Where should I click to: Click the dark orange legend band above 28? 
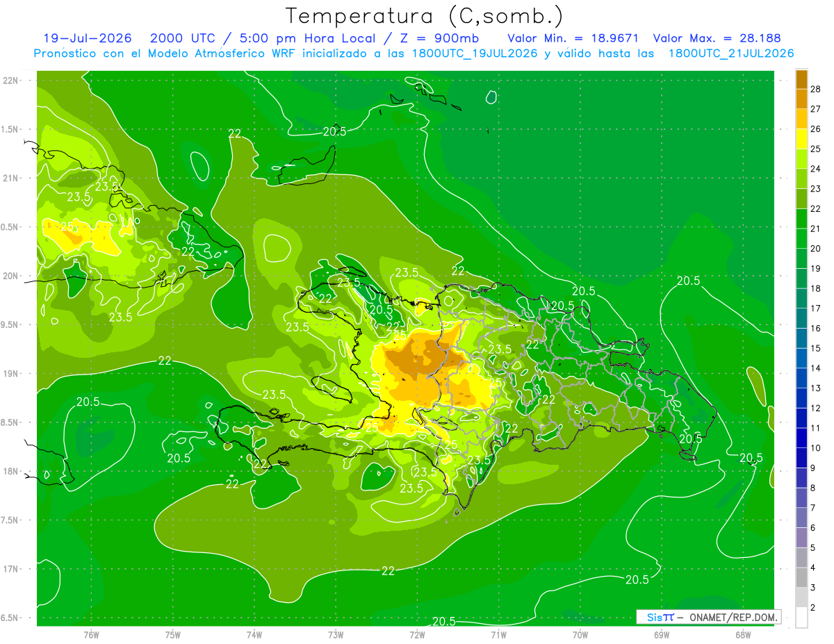(x=801, y=79)
